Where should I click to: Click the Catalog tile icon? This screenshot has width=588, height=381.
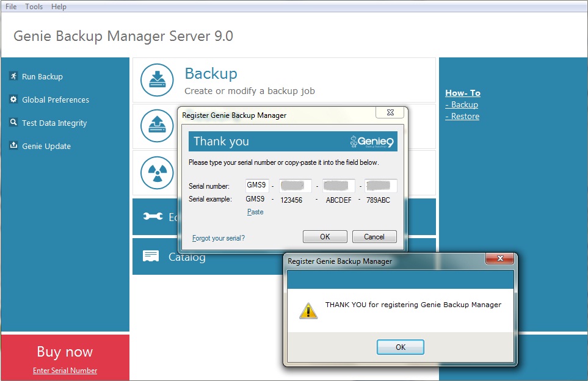click(x=151, y=256)
